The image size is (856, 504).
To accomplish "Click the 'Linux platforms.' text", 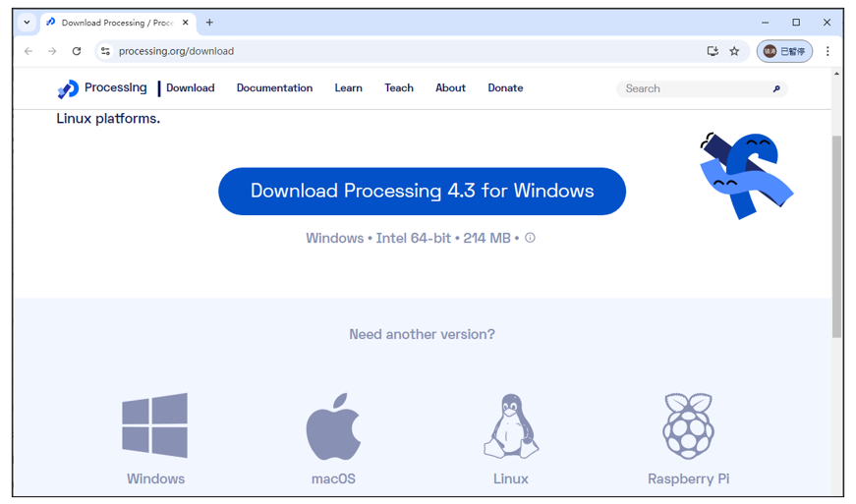I will [108, 118].
